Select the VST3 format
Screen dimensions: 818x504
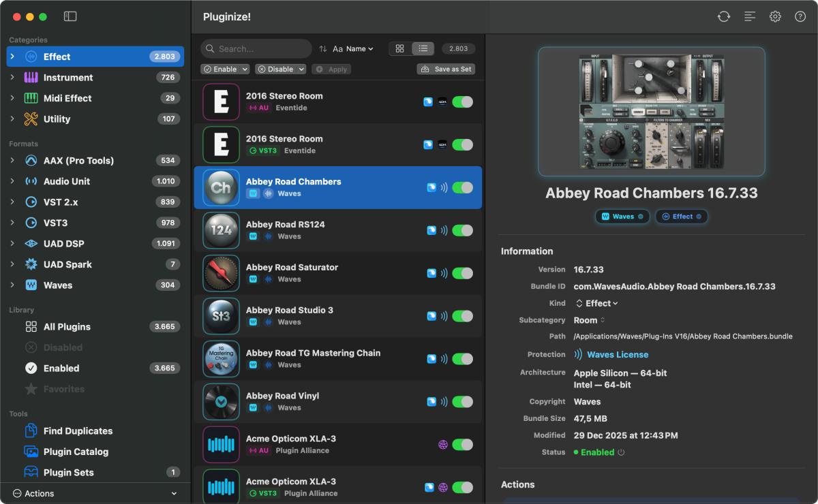94,223
